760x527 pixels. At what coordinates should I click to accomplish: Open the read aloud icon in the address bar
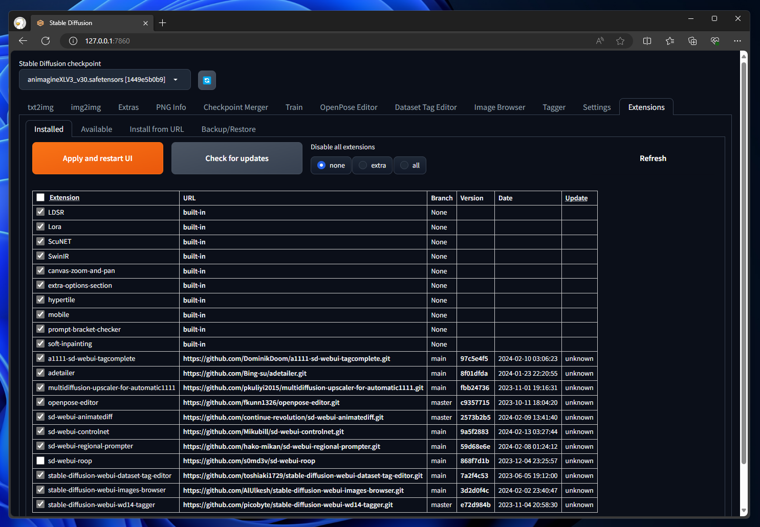point(599,41)
